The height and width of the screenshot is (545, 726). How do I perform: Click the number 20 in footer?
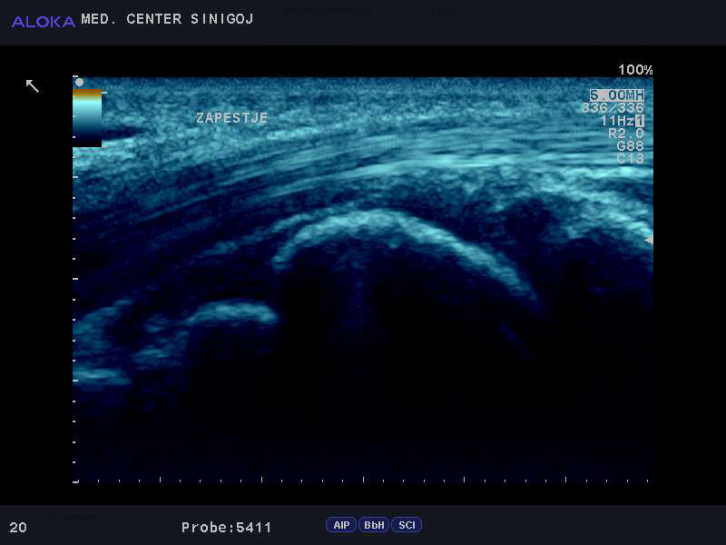[x=18, y=527]
